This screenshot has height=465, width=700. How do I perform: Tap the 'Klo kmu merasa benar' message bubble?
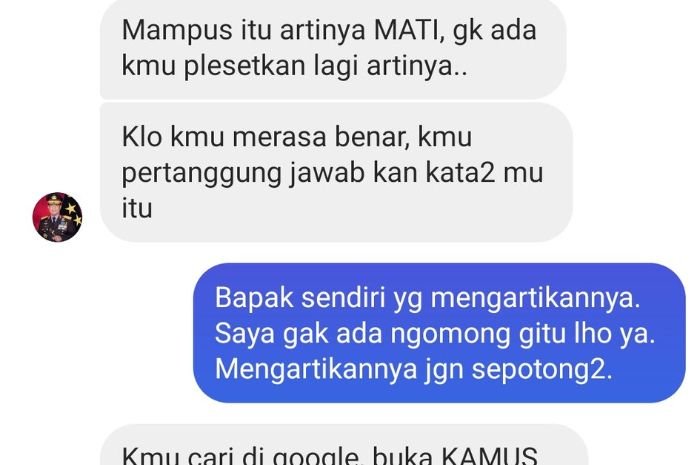336,172
